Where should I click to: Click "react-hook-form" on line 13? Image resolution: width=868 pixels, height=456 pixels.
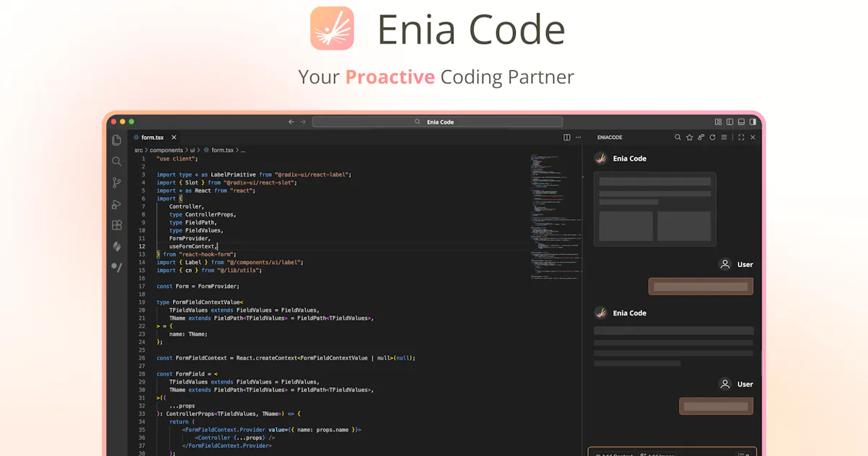(x=207, y=254)
